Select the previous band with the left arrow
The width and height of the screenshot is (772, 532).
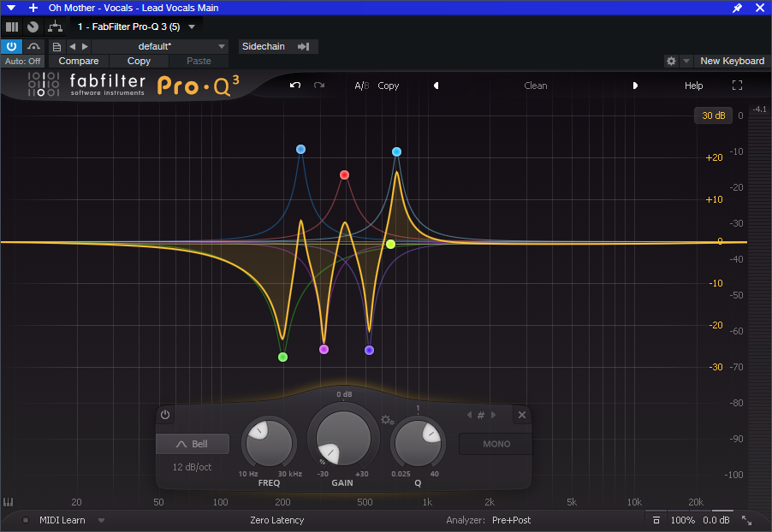469,415
